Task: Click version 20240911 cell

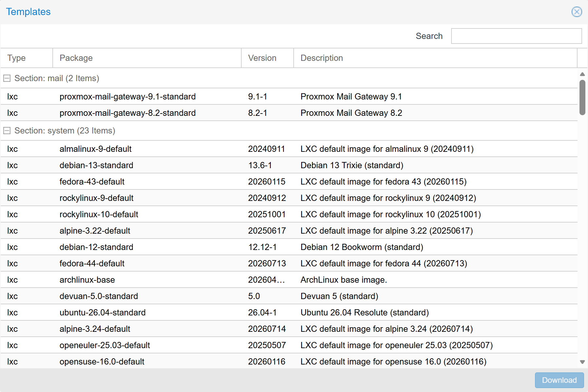Action: click(x=266, y=149)
